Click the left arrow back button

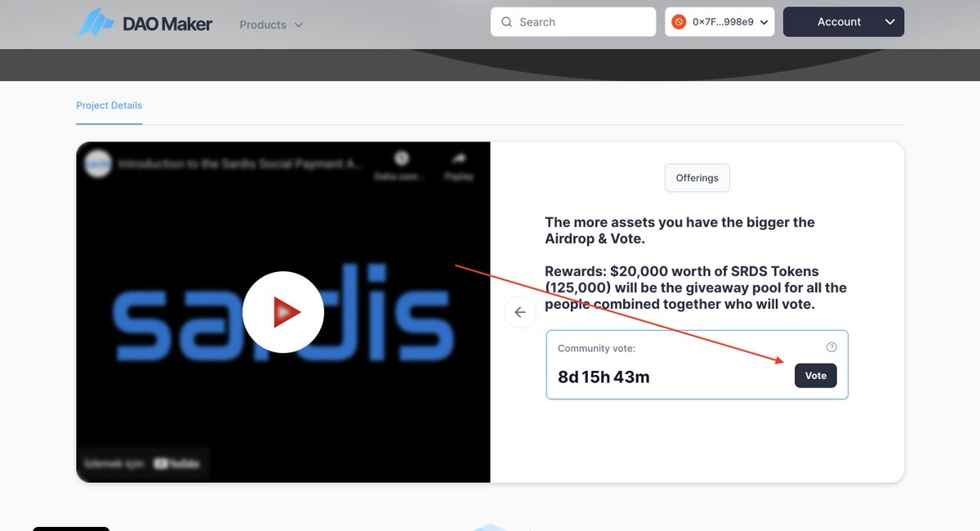520,312
